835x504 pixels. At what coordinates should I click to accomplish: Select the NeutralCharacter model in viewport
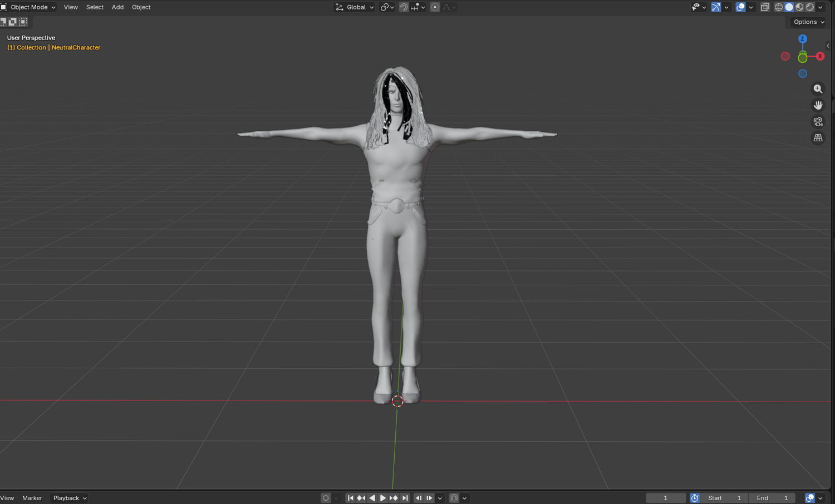pos(397,234)
